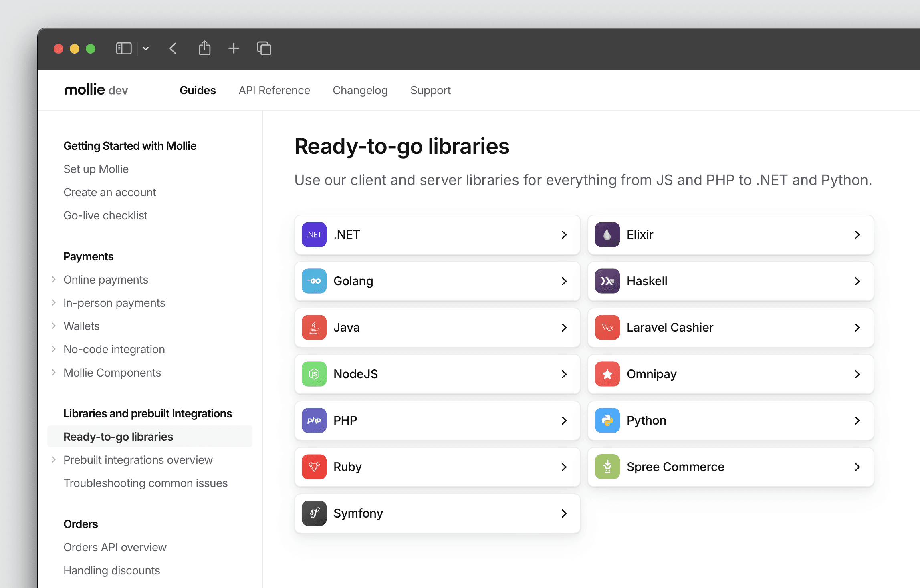The image size is (920, 588).
Task: Open the Laravel Cashier library card
Action: 730,328
